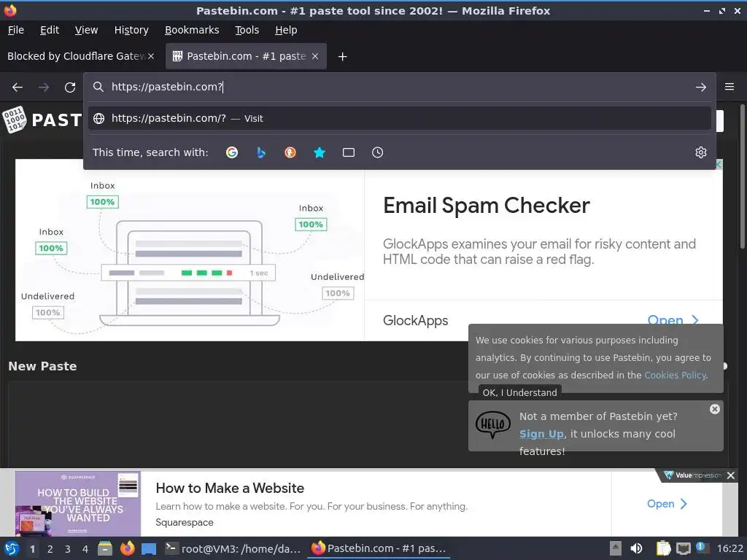Click the HELLO speech bubble icon
The height and width of the screenshot is (560, 747).
(493, 425)
